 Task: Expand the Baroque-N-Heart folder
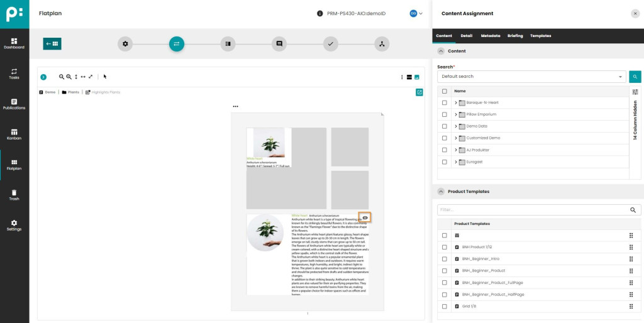point(455,102)
